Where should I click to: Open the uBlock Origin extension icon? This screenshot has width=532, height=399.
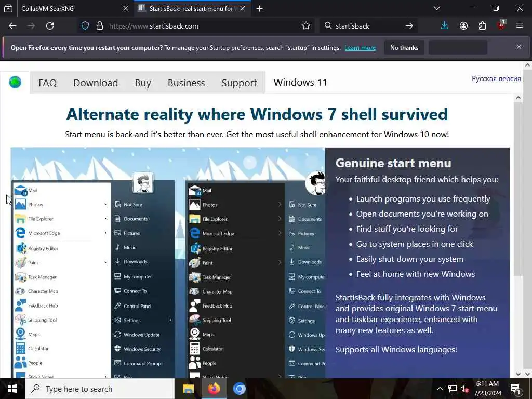click(501, 25)
